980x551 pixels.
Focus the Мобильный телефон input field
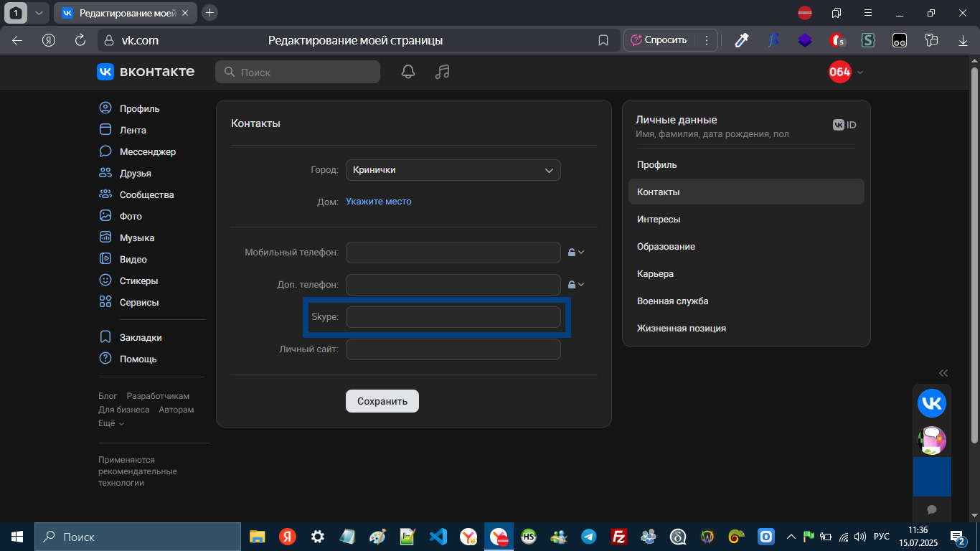coord(453,253)
